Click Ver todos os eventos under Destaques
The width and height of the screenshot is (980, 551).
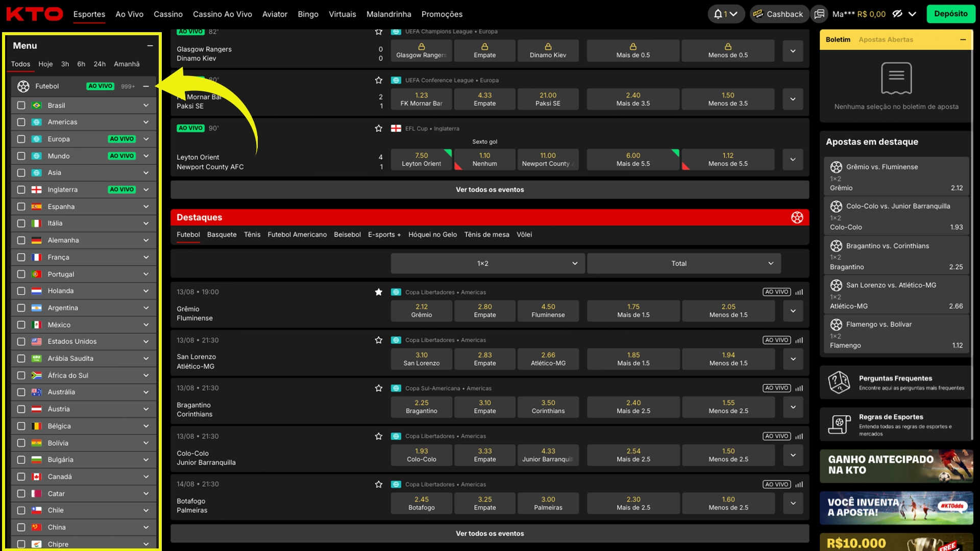click(x=489, y=534)
